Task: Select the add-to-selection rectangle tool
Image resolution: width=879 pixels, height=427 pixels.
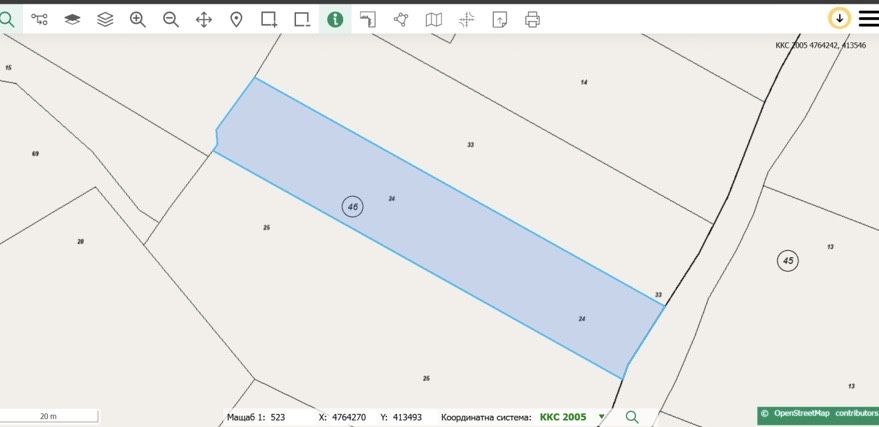Action: coord(269,20)
